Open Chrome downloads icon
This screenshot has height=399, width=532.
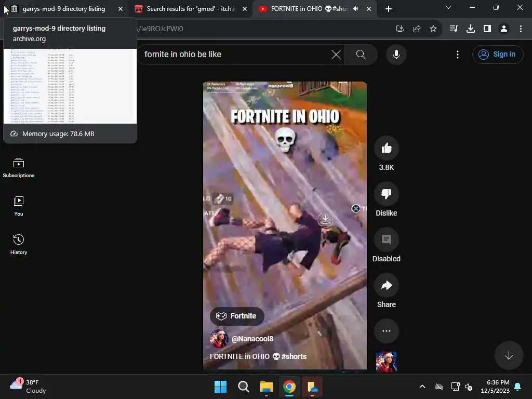pos(471,29)
